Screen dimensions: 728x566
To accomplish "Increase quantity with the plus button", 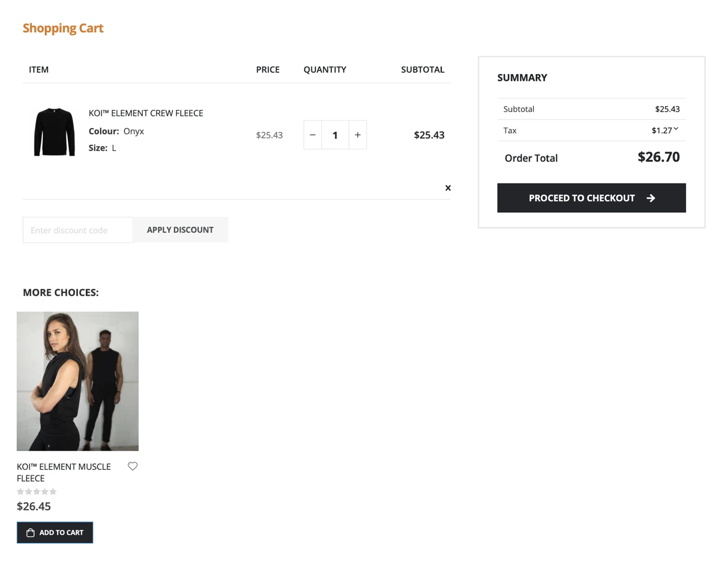I will tap(358, 135).
